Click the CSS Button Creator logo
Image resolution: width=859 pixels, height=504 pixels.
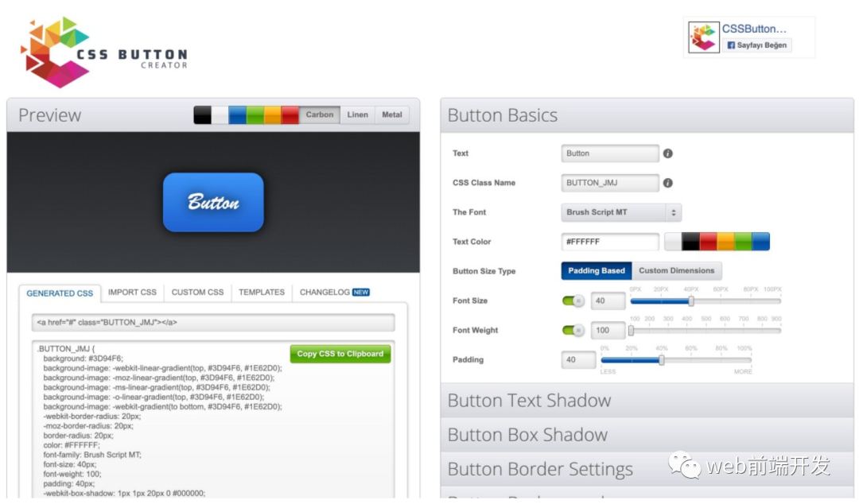(x=103, y=52)
